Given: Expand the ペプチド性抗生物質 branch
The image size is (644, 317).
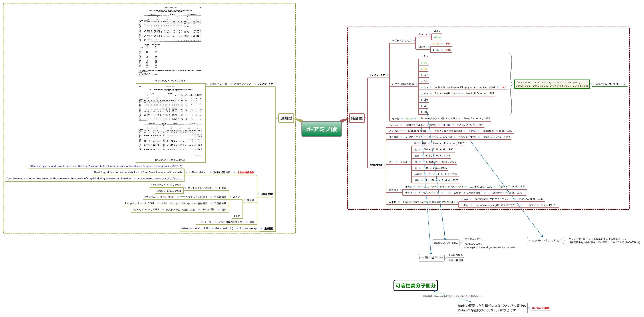Looking at the screenshot, I should (417, 84).
